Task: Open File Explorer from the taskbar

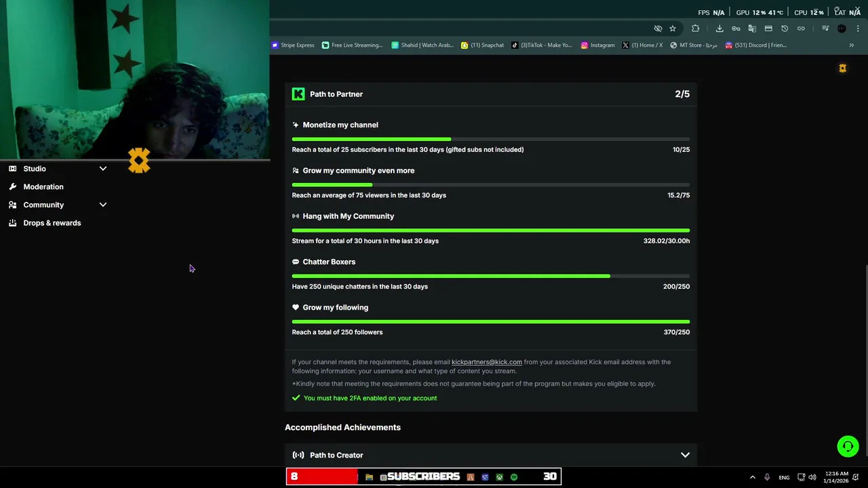Action: (x=369, y=477)
